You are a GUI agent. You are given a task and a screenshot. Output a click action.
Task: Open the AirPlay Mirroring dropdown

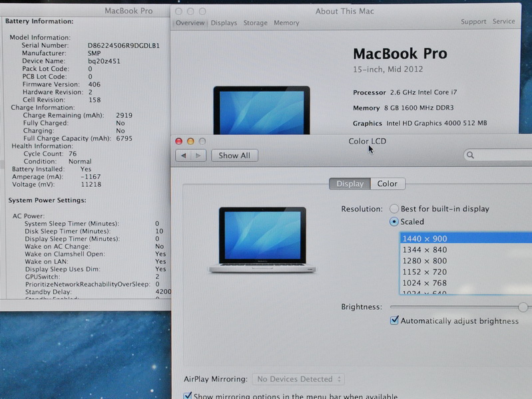[298, 379]
